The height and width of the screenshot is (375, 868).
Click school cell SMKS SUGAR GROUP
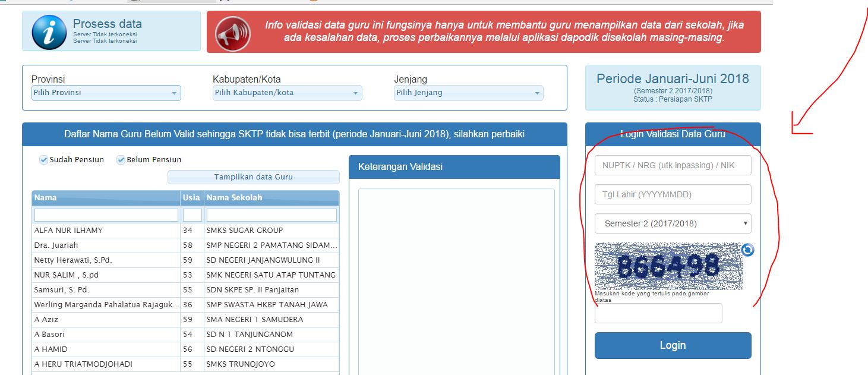(272, 231)
